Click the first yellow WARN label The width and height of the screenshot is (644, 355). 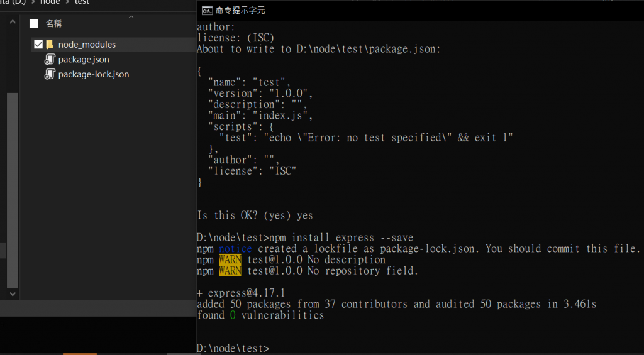pyautogui.click(x=230, y=259)
